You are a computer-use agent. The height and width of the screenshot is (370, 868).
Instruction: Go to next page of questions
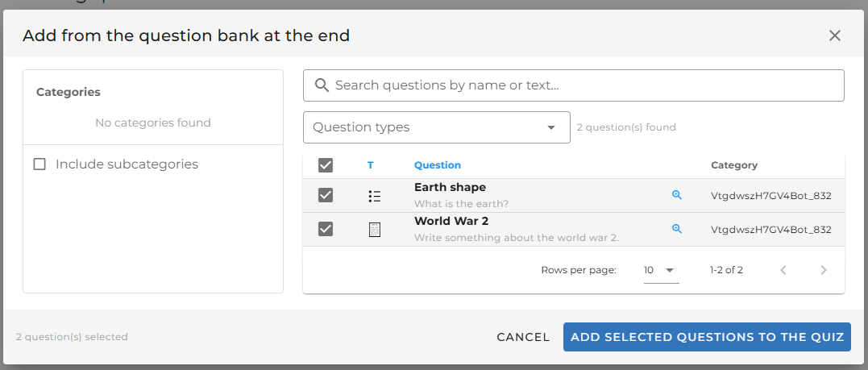(823, 270)
